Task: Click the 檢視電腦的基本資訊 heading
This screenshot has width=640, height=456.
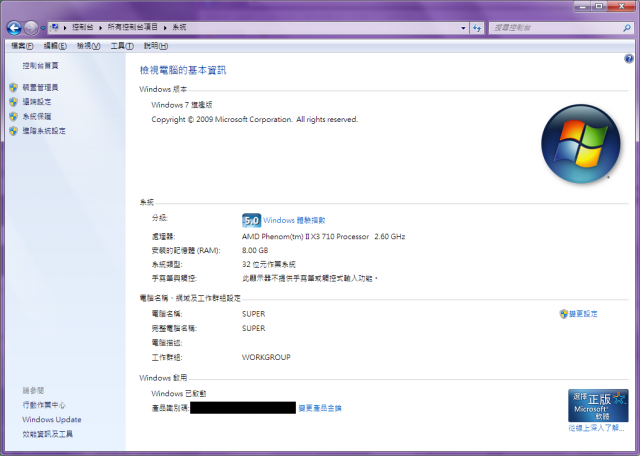Action: click(x=183, y=70)
